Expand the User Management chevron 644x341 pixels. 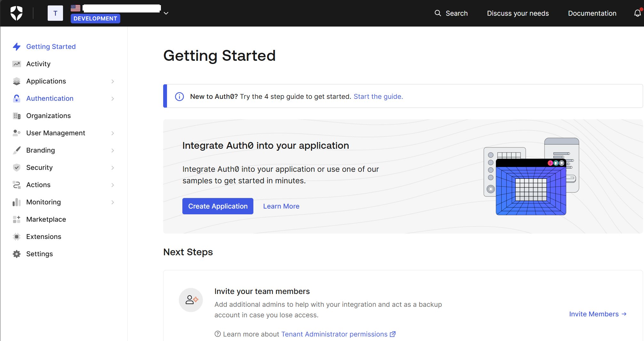click(x=113, y=133)
